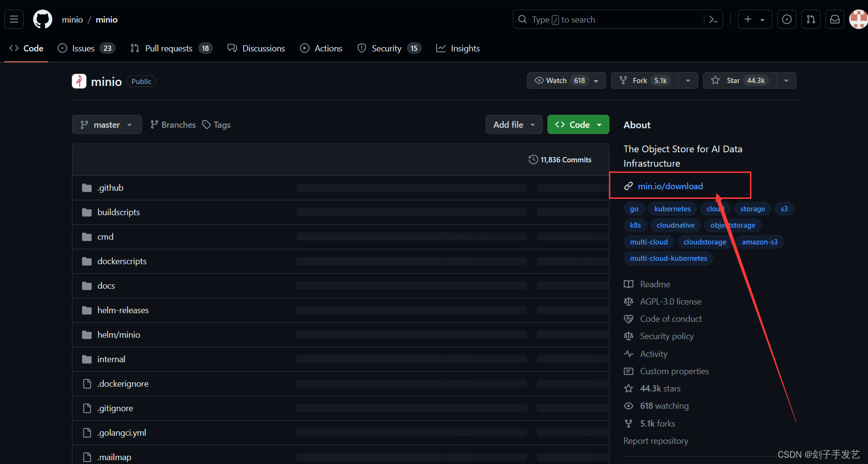View all Branches
The height and width of the screenshot is (464, 868).
point(173,124)
